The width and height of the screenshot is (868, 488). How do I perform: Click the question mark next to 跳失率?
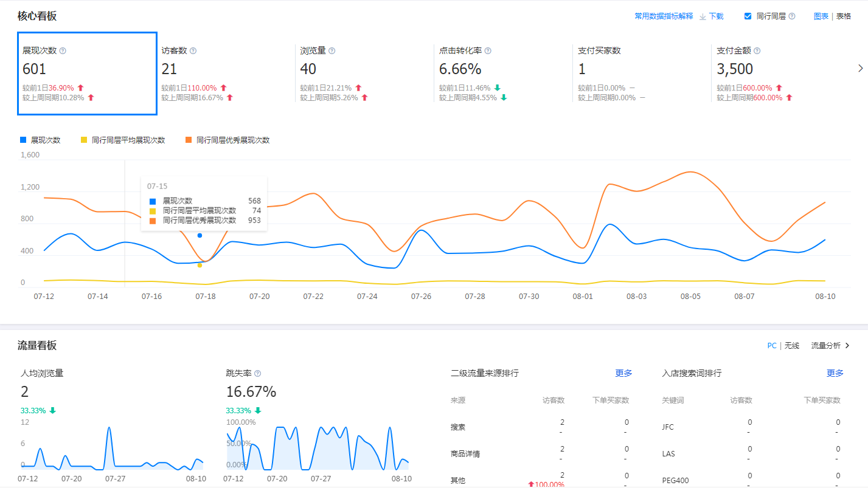pyautogui.click(x=256, y=373)
